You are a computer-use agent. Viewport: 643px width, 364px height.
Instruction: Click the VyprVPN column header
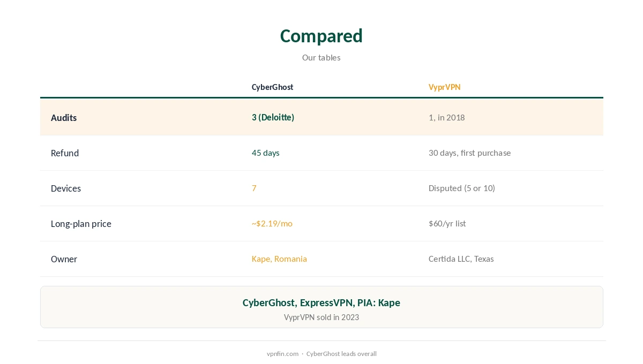pos(444,87)
